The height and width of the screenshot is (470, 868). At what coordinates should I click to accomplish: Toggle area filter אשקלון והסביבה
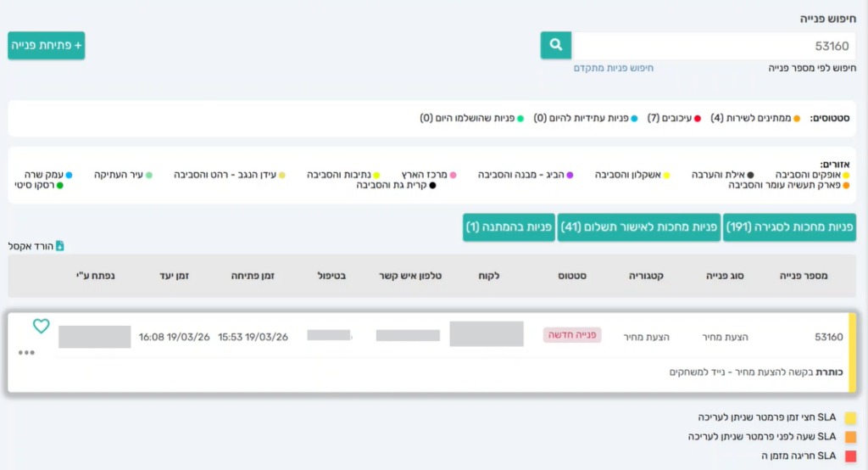[x=667, y=175]
